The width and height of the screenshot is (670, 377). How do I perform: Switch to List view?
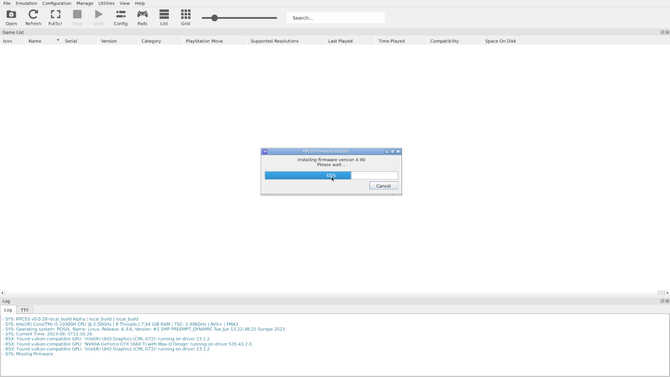click(164, 18)
